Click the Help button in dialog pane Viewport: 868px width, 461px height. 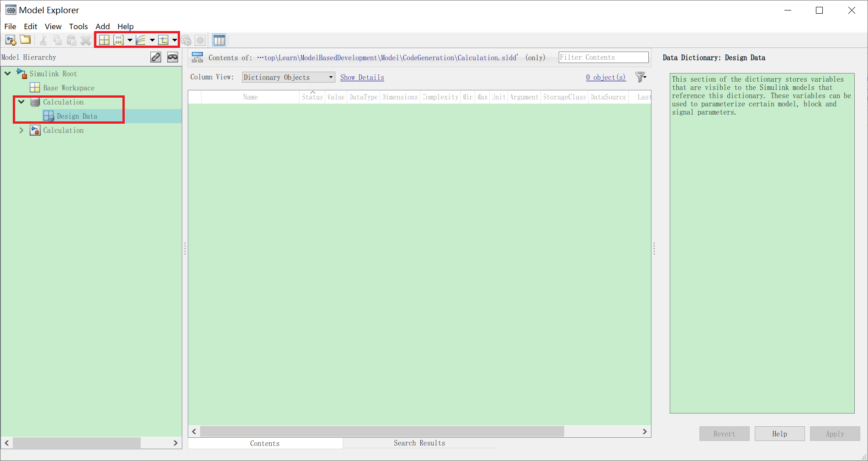[780, 434]
